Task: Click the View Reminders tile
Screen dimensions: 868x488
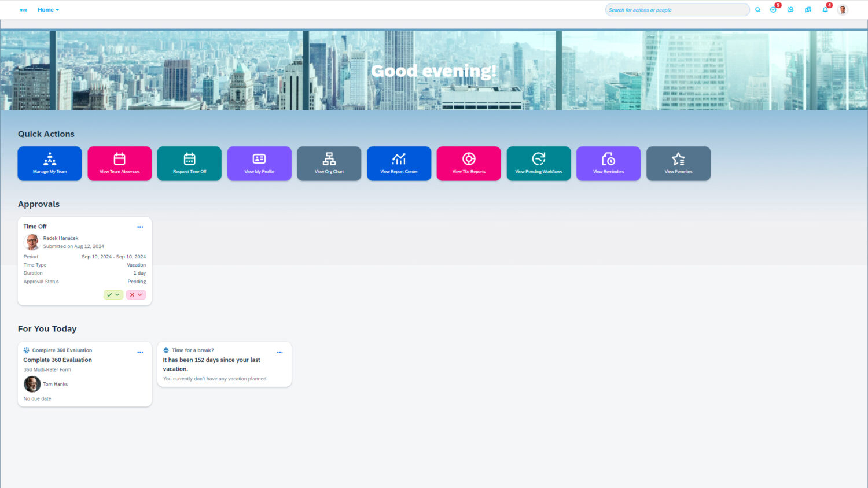Action: pyautogui.click(x=608, y=163)
